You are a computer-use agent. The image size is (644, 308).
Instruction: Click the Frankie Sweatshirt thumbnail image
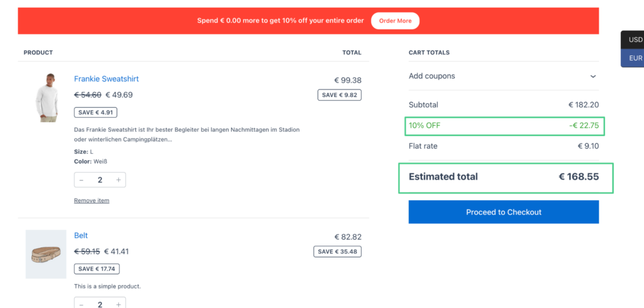(x=46, y=98)
